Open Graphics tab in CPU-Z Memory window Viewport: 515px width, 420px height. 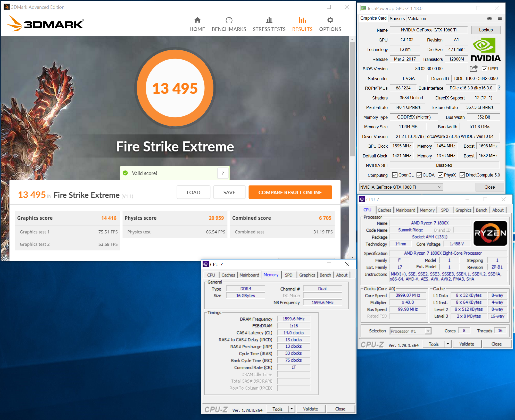point(307,275)
